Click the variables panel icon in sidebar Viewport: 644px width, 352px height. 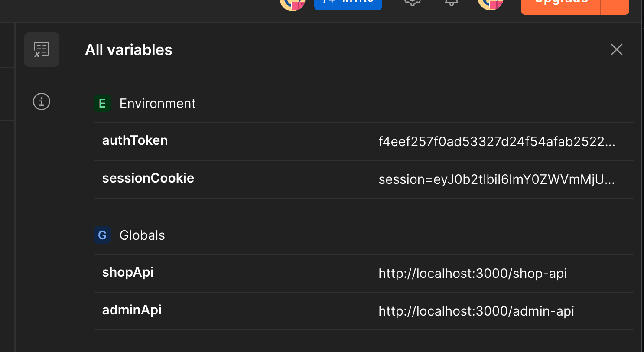coord(42,49)
